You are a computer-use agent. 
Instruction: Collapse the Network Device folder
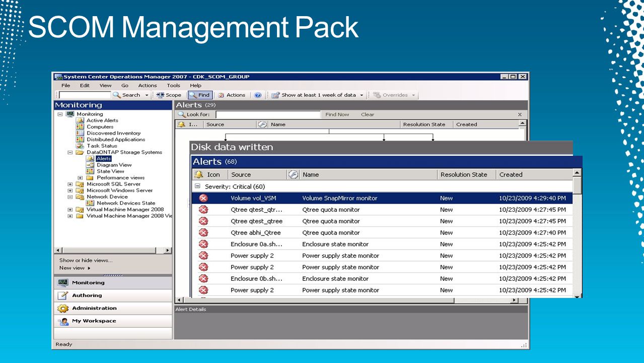click(x=70, y=197)
